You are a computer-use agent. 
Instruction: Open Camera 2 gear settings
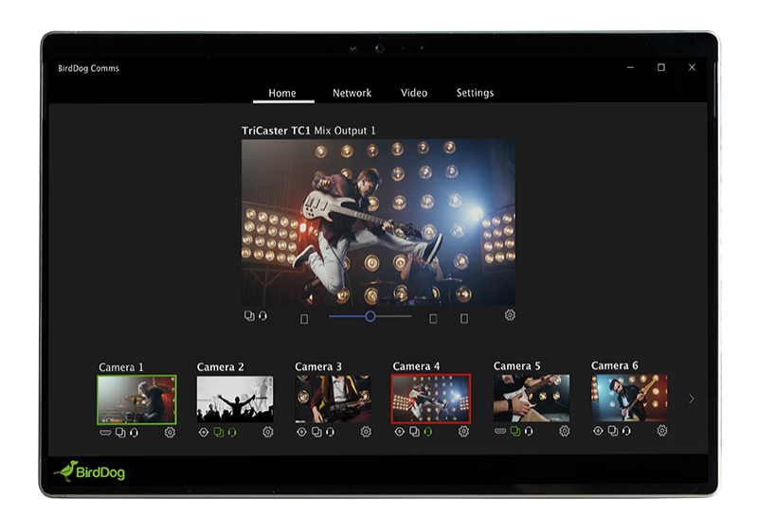click(x=268, y=432)
